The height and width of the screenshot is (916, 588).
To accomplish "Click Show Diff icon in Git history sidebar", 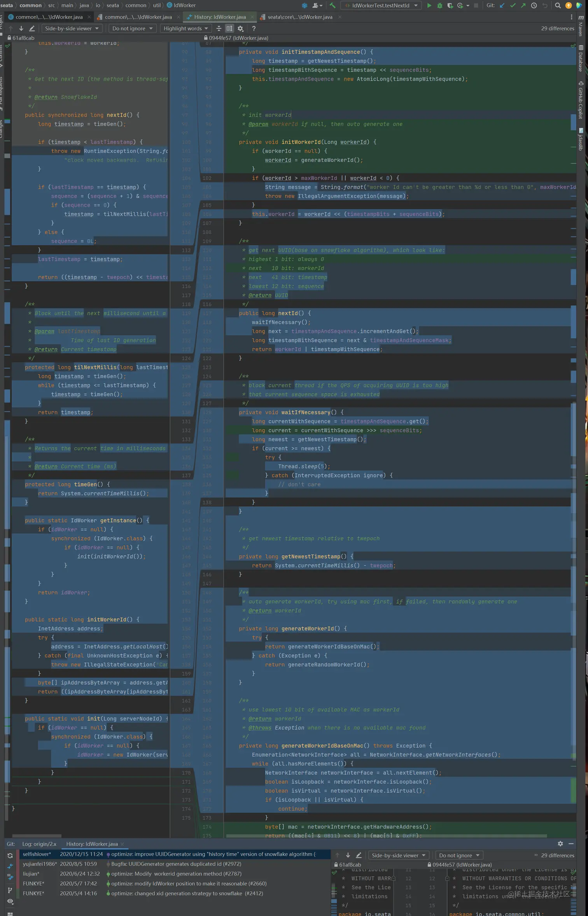I will [10, 866].
